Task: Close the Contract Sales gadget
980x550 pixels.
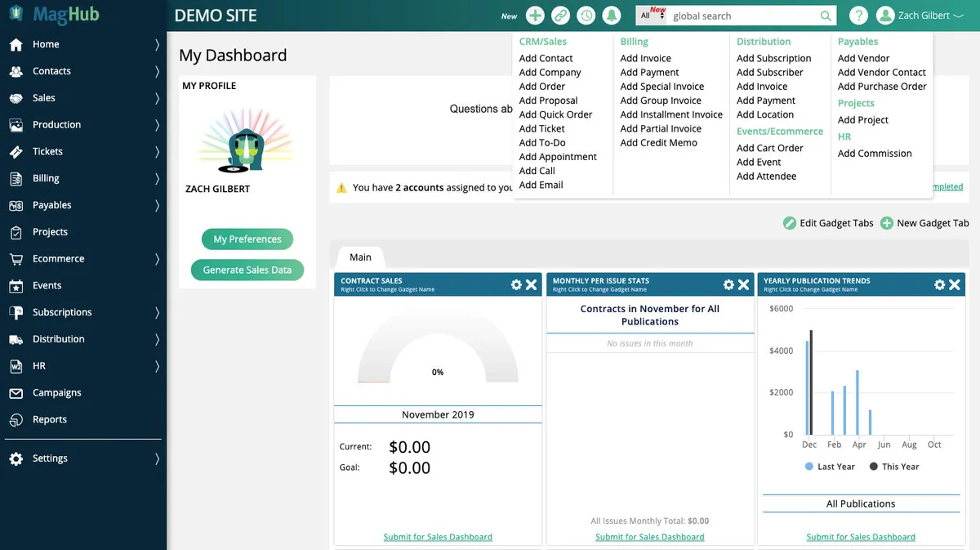Action: coord(531,284)
